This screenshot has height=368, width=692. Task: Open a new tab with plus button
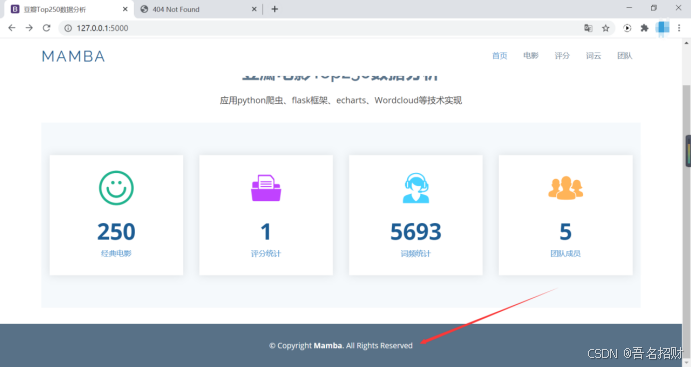(275, 9)
